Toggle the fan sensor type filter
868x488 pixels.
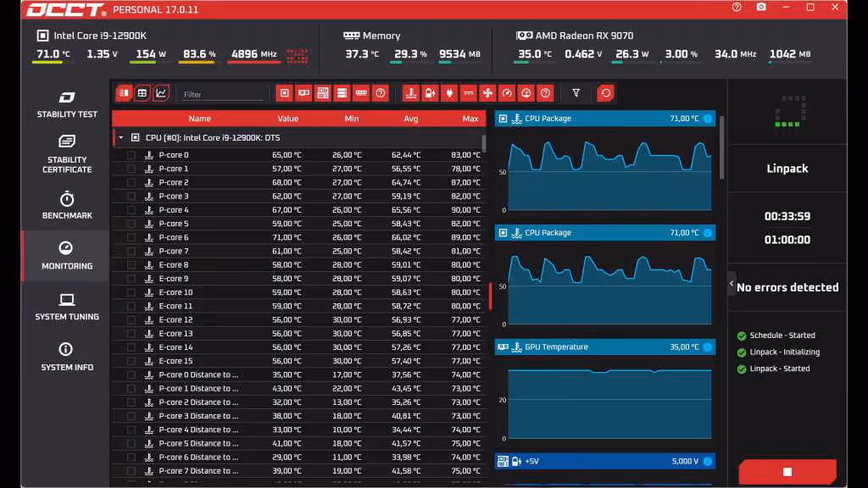(x=487, y=93)
